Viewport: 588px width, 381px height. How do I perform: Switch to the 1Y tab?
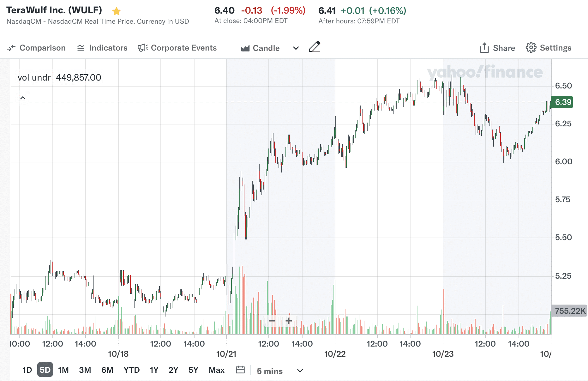[x=154, y=370]
